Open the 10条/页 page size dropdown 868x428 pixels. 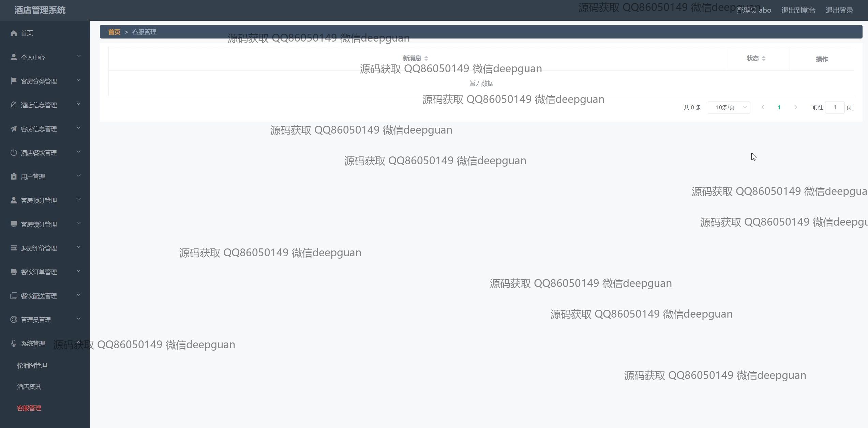(x=729, y=107)
